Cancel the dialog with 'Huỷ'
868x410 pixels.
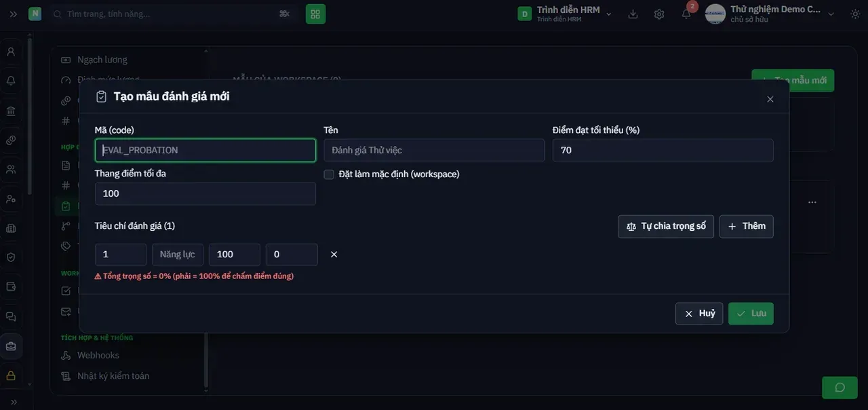(x=699, y=314)
